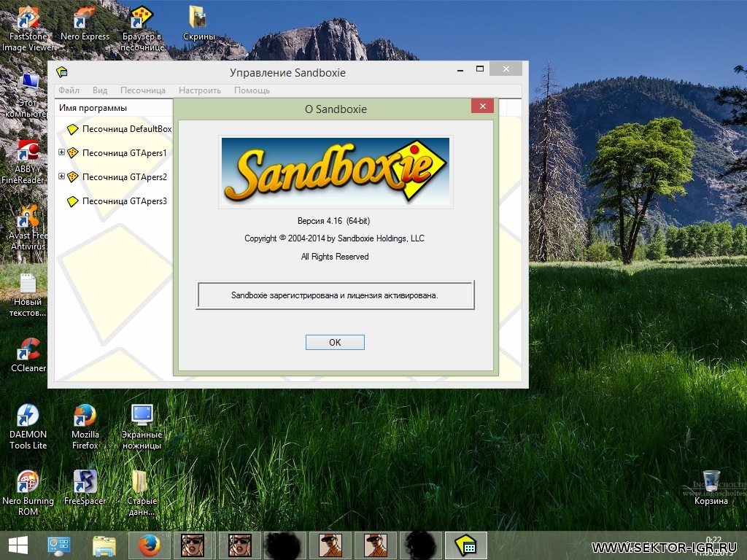The height and width of the screenshot is (560, 747).
Task: Click the license activated status box
Action: (335, 295)
